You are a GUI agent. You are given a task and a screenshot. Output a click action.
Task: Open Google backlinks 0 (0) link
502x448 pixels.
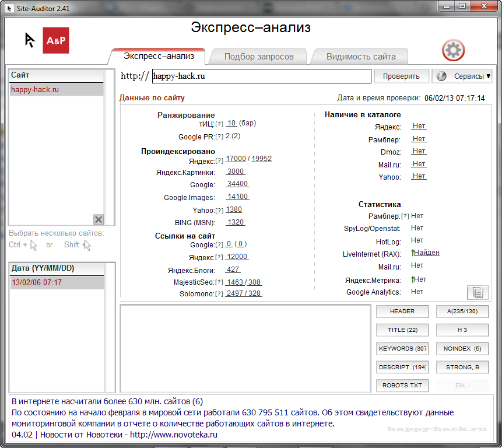(x=236, y=244)
